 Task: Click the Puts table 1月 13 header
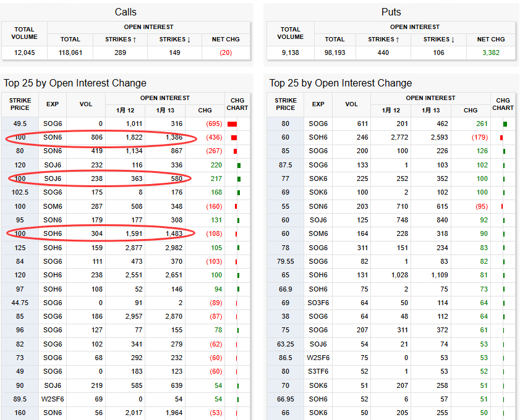pos(430,111)
